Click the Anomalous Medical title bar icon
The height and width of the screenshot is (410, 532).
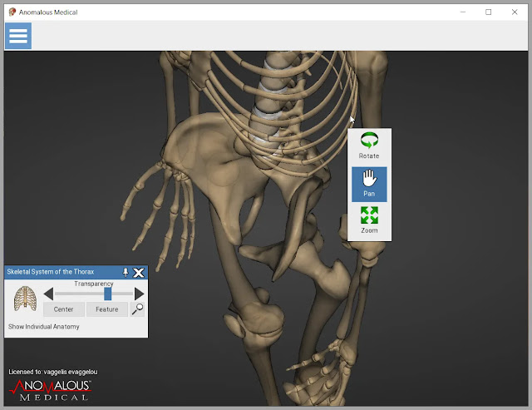tap(12, 12)
